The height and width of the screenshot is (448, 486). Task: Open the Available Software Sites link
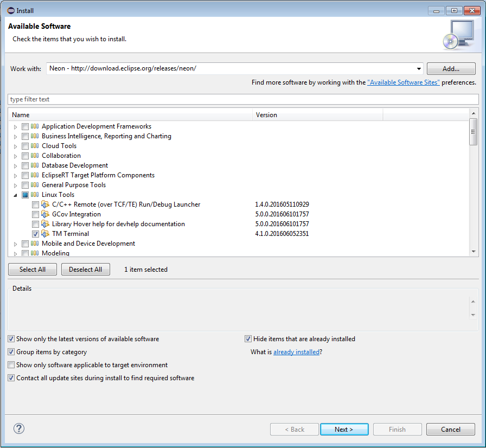click(x=403, y=82)
